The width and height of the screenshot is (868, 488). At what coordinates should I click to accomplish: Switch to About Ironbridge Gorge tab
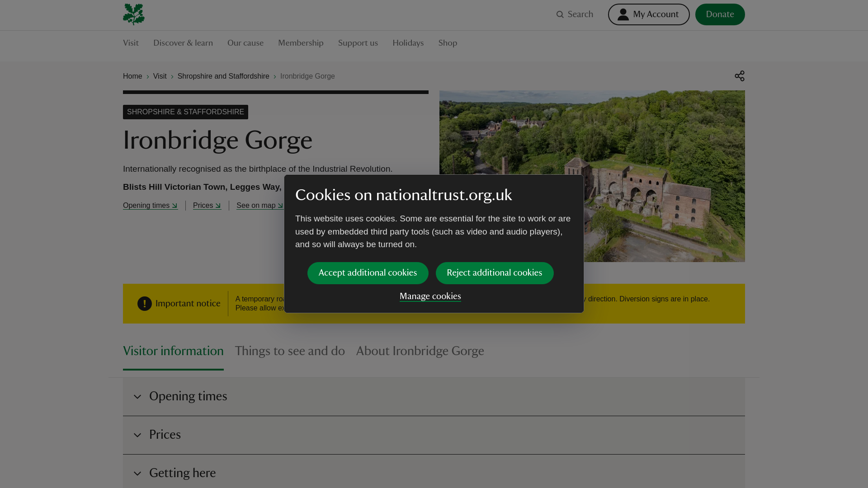click(x=420, y=352)
